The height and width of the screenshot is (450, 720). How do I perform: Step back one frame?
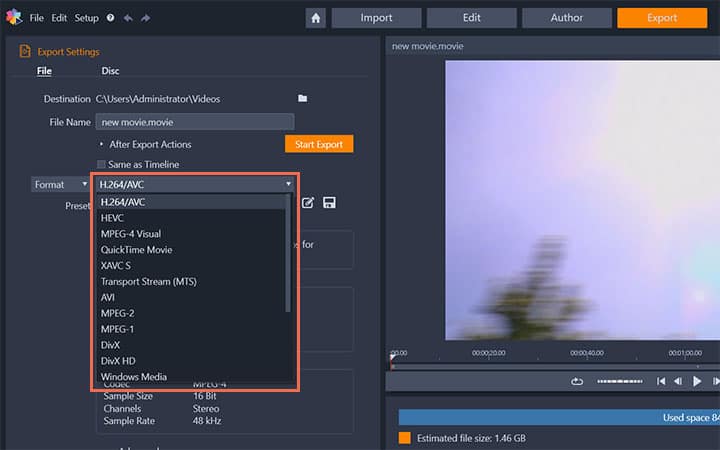coord(678,381)
